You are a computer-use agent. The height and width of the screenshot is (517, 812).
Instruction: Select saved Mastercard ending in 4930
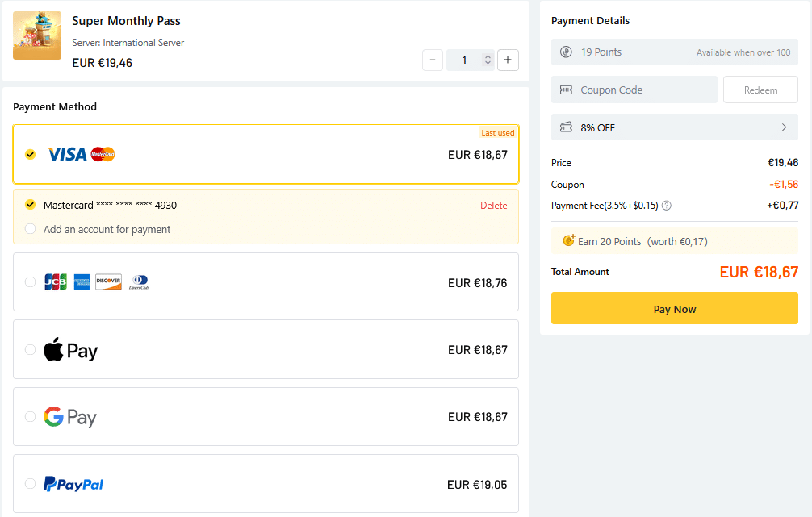coord(31,205)
